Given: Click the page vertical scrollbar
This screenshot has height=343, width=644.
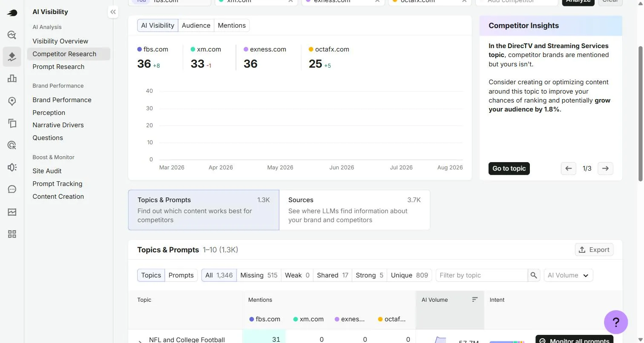Looking at the screenshot, I should pyautogui.click(x=641, y=113).
